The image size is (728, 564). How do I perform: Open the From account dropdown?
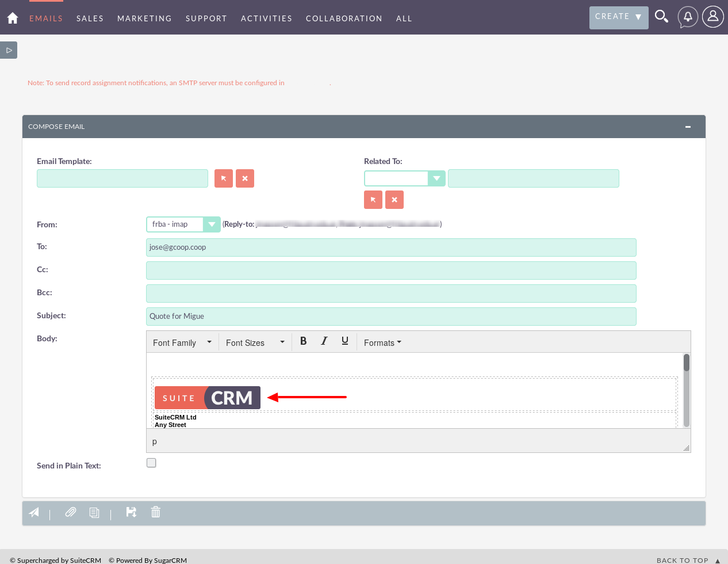tap(183, 224)
